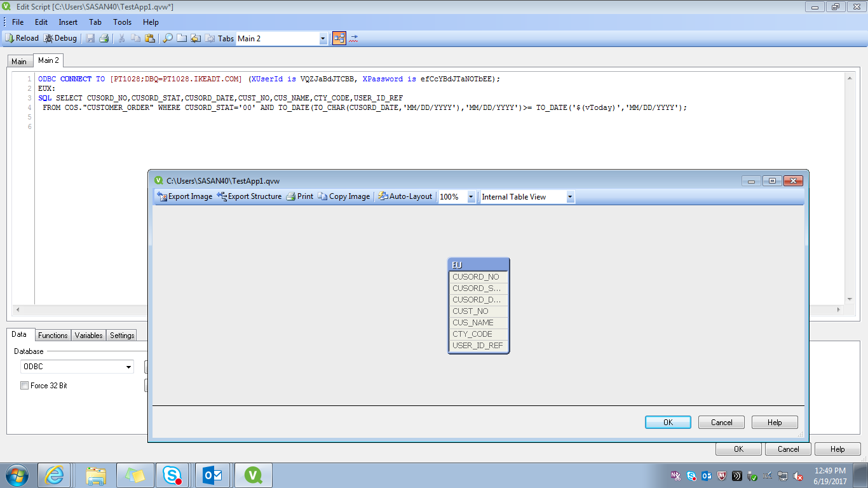The image size is (868, 488).
Task: Launch Internet Explorer from taskbar
Action: pyautogui.click(x=54, y=475)
